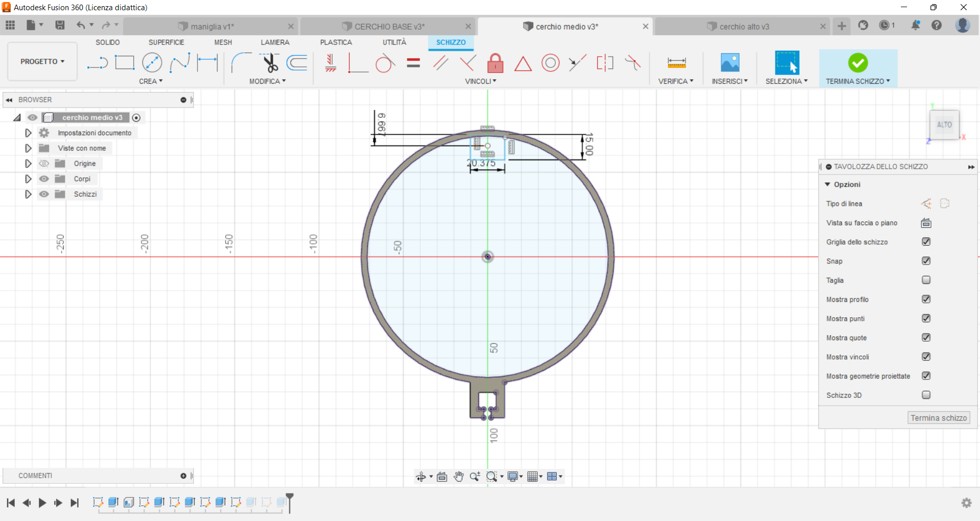This screenshot has width=980, height=521.
Task: Toggle visibility of the Origine folder
Action: coord(44,163)
